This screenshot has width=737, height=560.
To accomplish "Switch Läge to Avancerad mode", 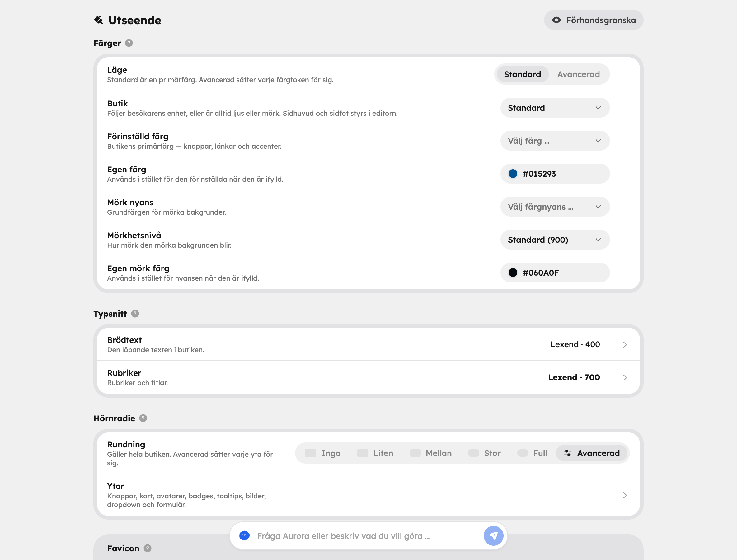I will tap(578, 74).
